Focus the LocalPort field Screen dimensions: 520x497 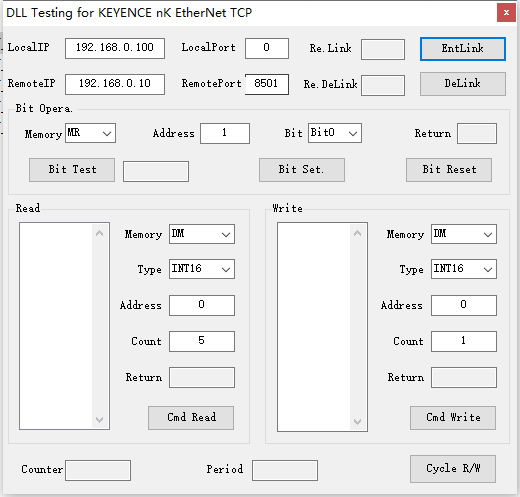pyautogui.click(x=267, y=48)
